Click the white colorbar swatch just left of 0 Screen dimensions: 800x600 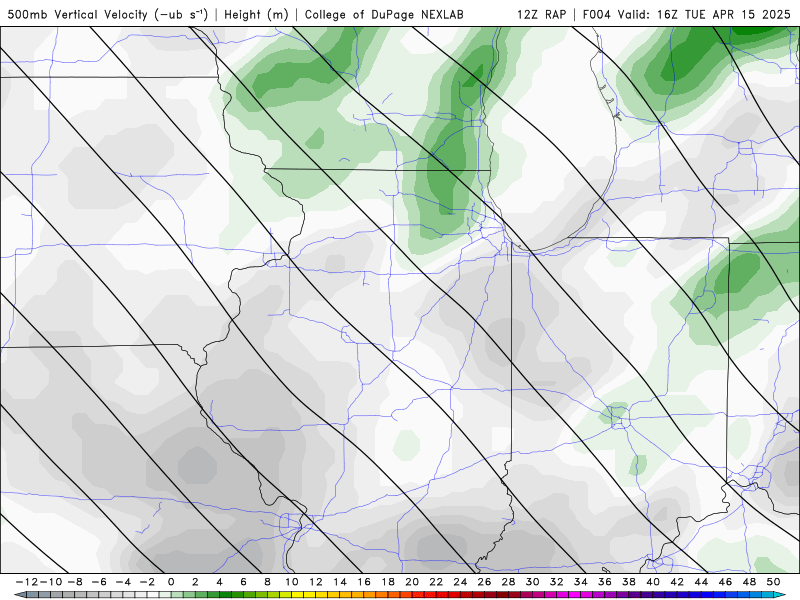click(x=164, y=595)
